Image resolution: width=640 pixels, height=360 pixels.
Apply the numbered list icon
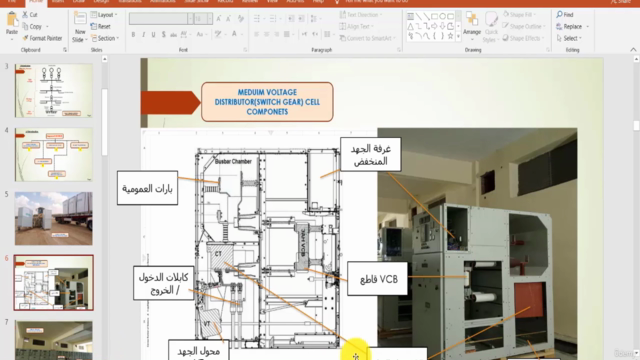(274, 19)
